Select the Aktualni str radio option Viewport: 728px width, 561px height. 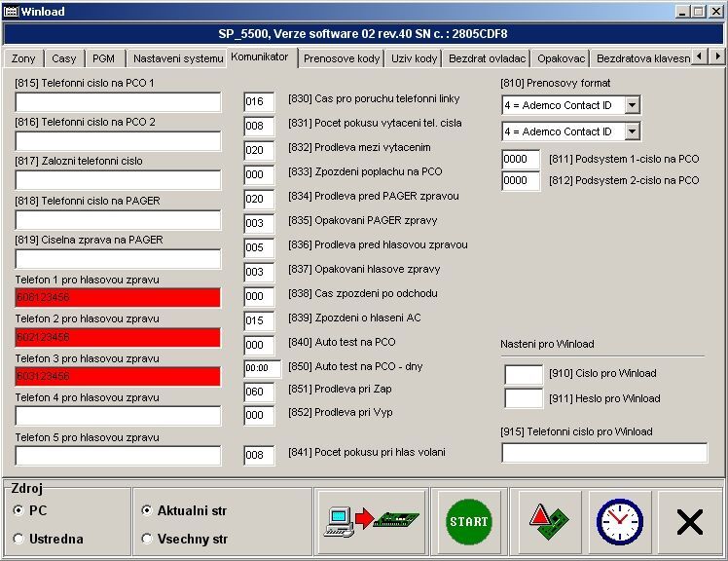(147, 510)
